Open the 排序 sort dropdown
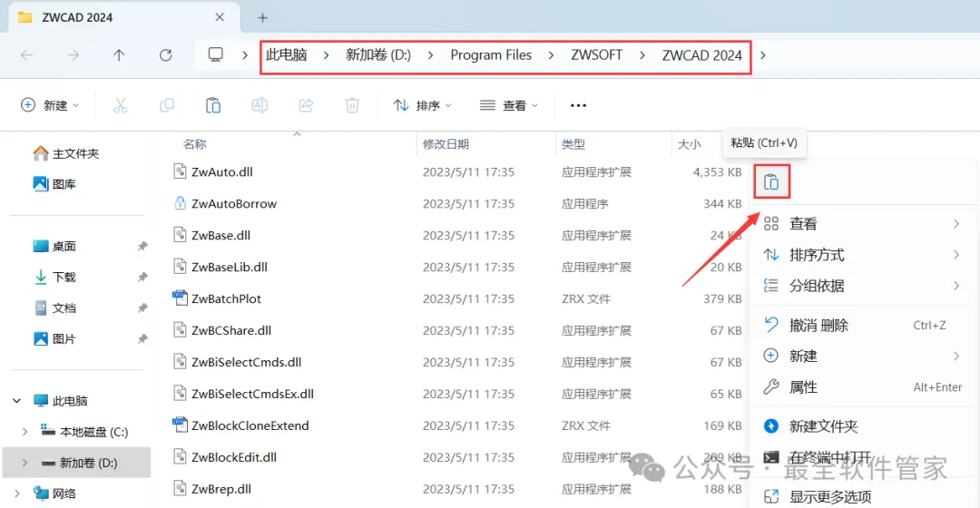Viewport: 980px width, 508px height. point(423,105)
